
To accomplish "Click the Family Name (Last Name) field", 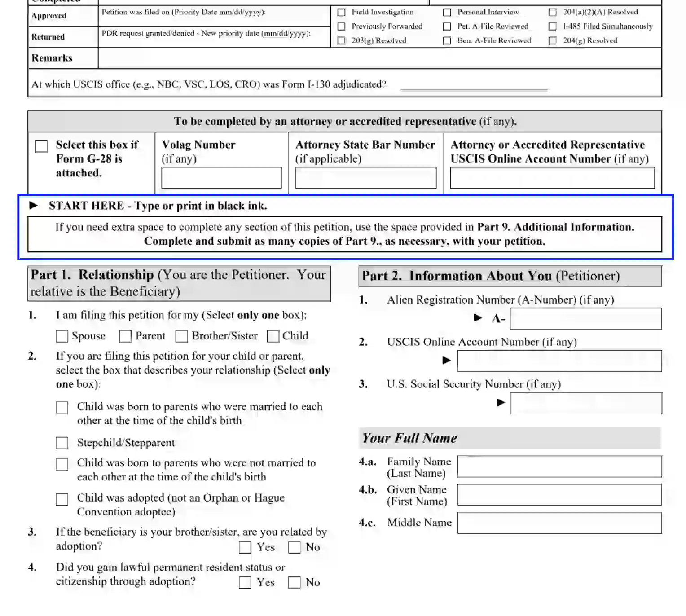I will click(x=559, y=466).
